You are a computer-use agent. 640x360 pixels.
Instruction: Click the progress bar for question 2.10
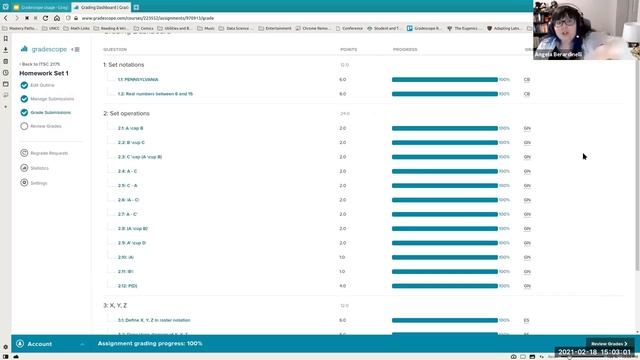[445, 257]
